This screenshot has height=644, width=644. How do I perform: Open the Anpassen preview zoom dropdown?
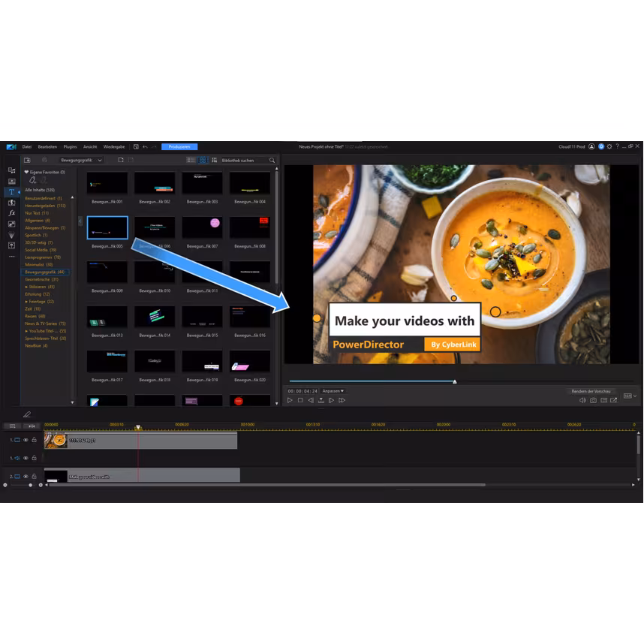333,391
